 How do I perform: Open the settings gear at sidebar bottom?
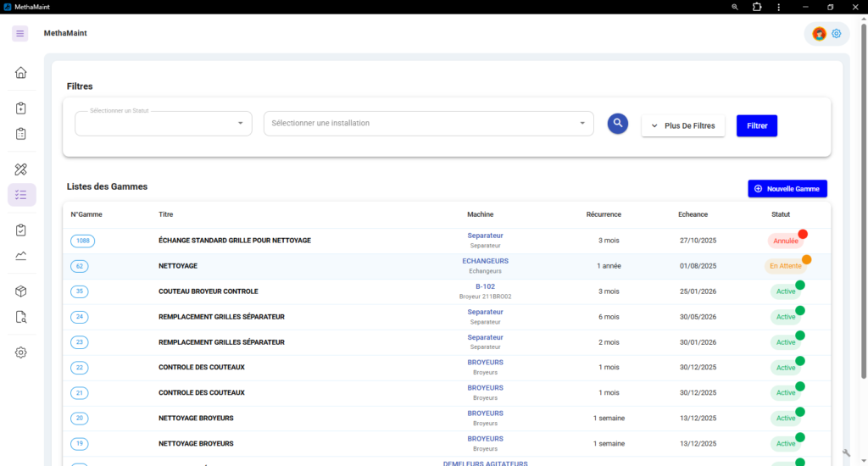point(21,352)
